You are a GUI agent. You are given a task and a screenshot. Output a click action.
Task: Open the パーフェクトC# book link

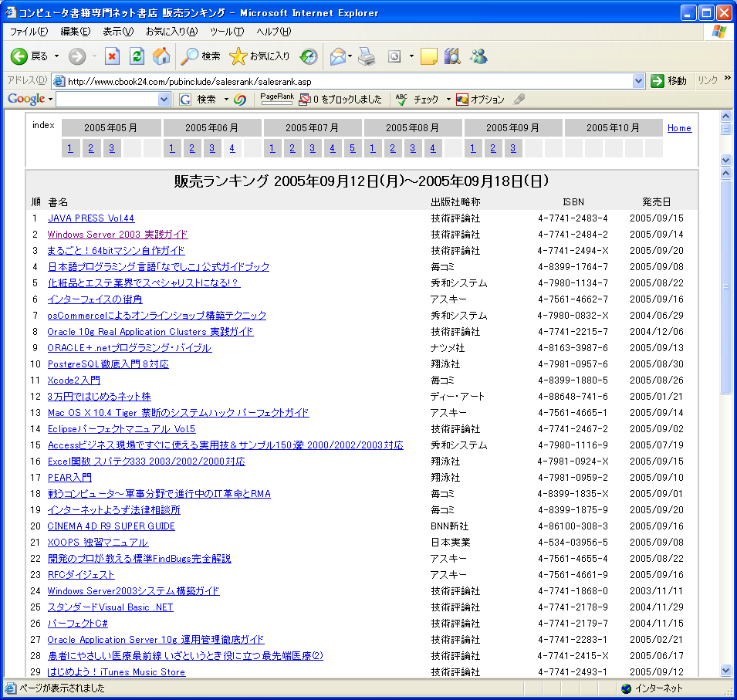77,624
